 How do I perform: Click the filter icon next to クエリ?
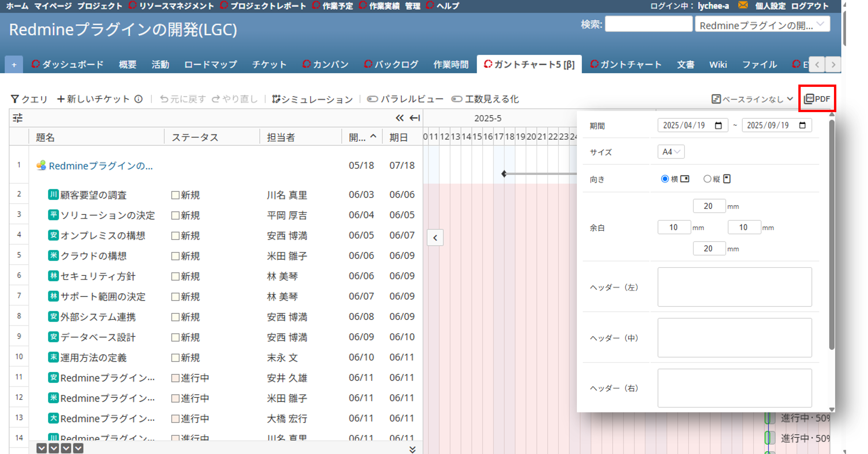pos(15,99)
